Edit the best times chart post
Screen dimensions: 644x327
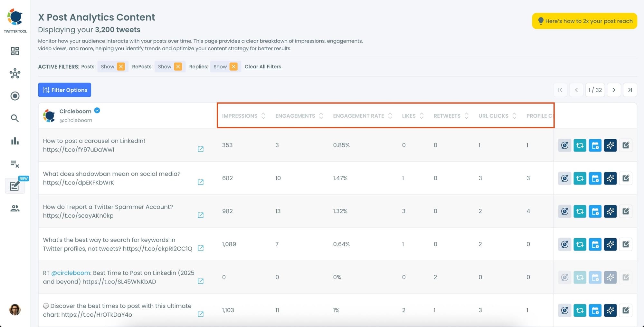pyautogui.click(x=626, y=310)
